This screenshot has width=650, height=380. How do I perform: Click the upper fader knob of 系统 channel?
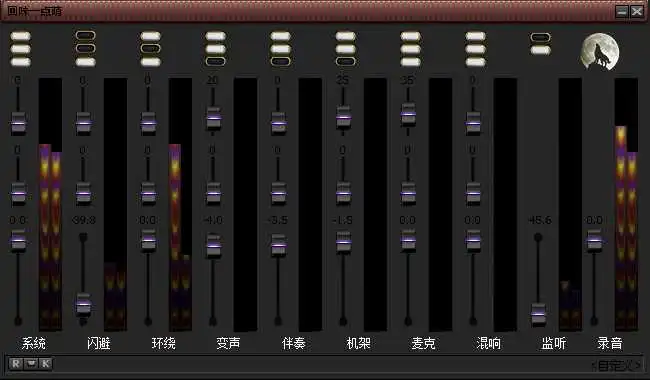[18, 123]
